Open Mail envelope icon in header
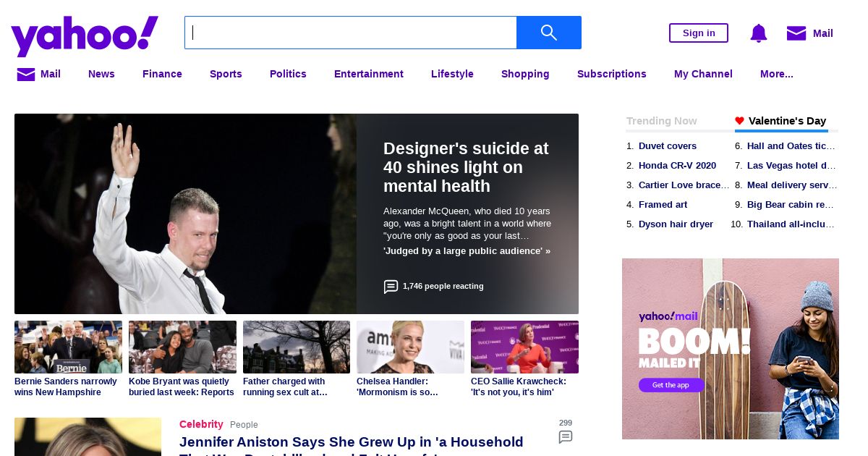 796,33
